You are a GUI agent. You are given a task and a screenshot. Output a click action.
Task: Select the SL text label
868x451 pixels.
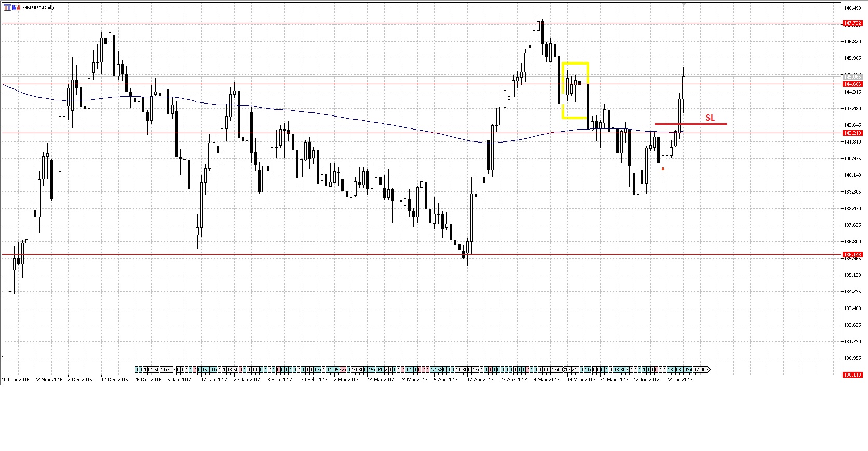pos(710,118)
